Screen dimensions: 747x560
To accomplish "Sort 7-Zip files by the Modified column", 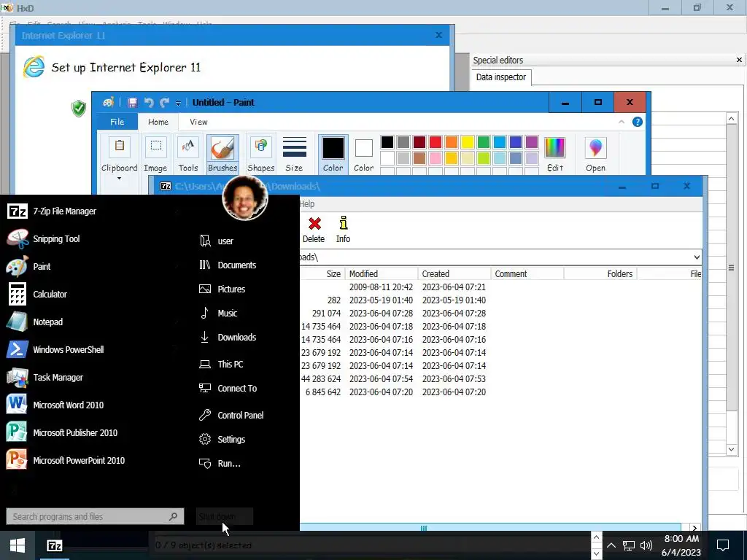I will 382,274.
